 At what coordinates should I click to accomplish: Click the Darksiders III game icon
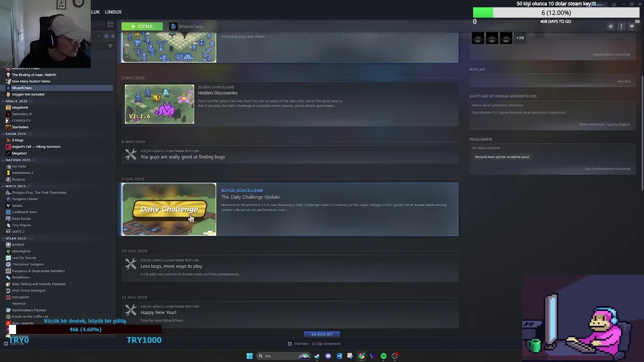click(x=8, y=114)
